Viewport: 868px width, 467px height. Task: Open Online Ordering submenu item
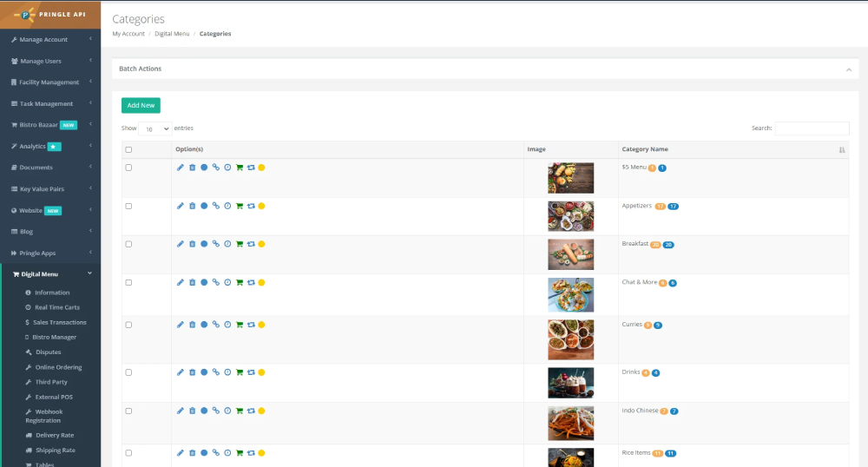[58, 367]
